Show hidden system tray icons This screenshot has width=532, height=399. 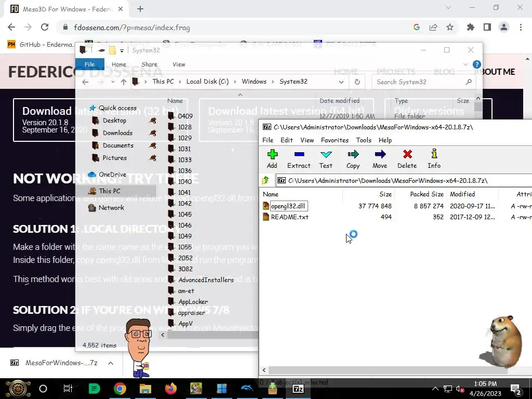pyautogui.click(x=435, y=389)
